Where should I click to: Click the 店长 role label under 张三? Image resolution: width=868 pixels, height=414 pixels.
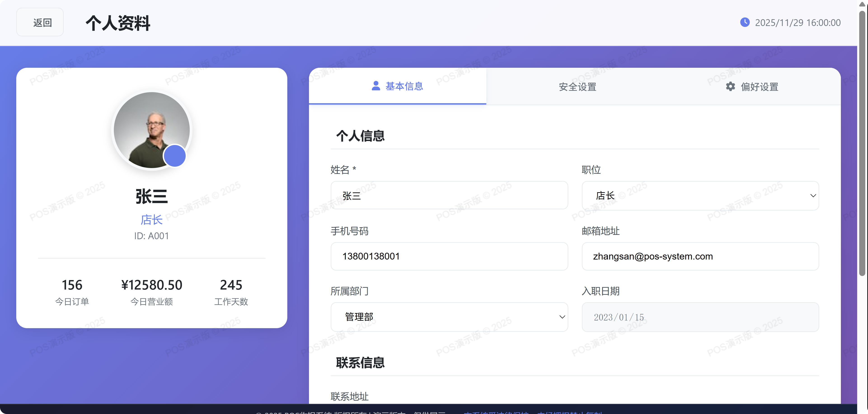click(151, 219)
